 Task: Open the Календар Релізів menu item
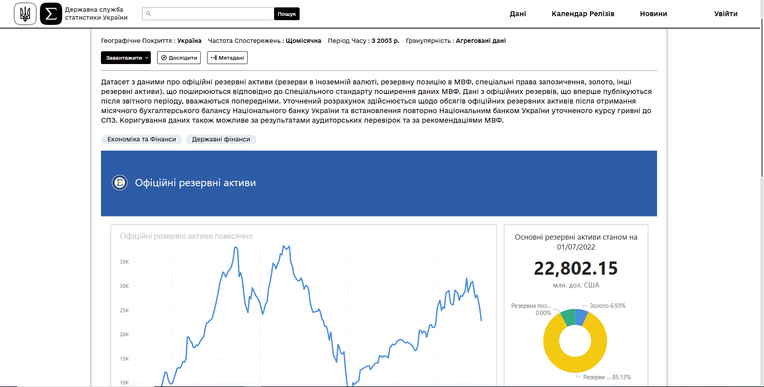(583, 14)
